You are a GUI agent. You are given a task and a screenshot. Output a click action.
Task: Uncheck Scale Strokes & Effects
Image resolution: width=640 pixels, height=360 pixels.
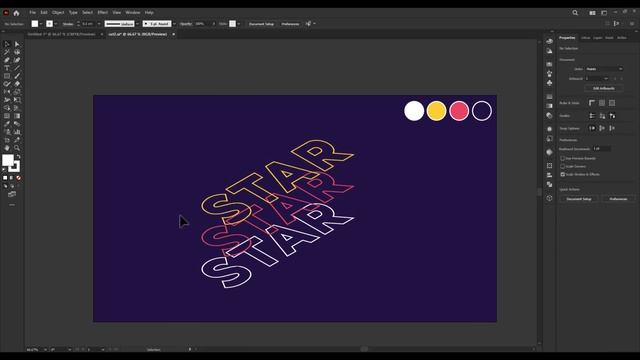point(562,174)
